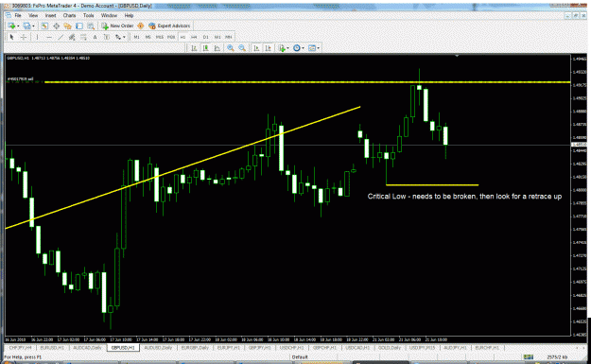Open the File menu
This screenshot has height=364, width=591.
pyautogui.click(x=18, y=15)
